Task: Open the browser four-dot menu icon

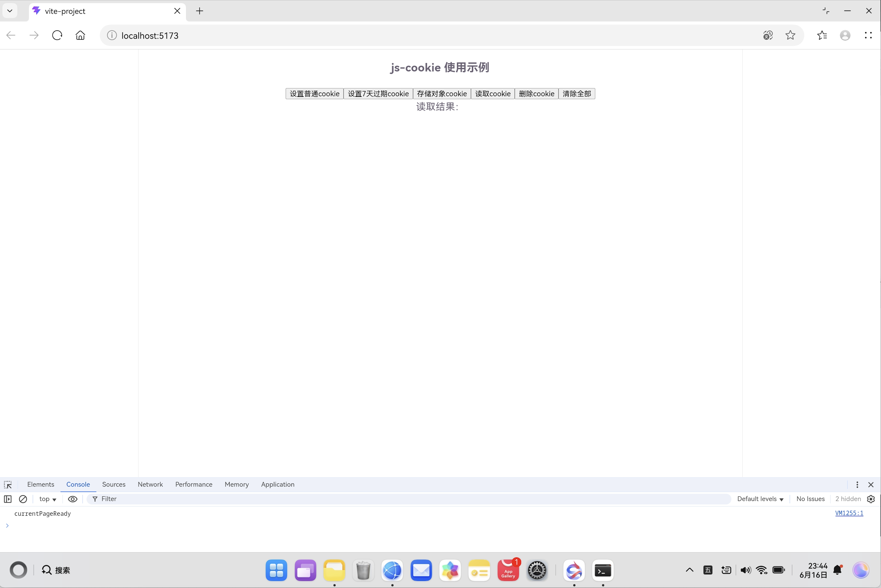Action: tap(868, 35)
